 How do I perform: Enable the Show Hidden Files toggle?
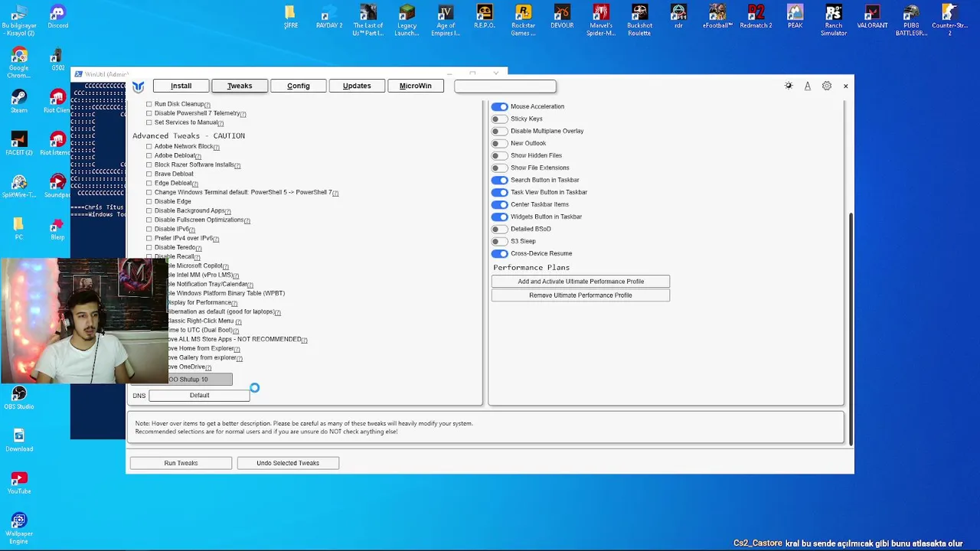click(x=499, y=155)
